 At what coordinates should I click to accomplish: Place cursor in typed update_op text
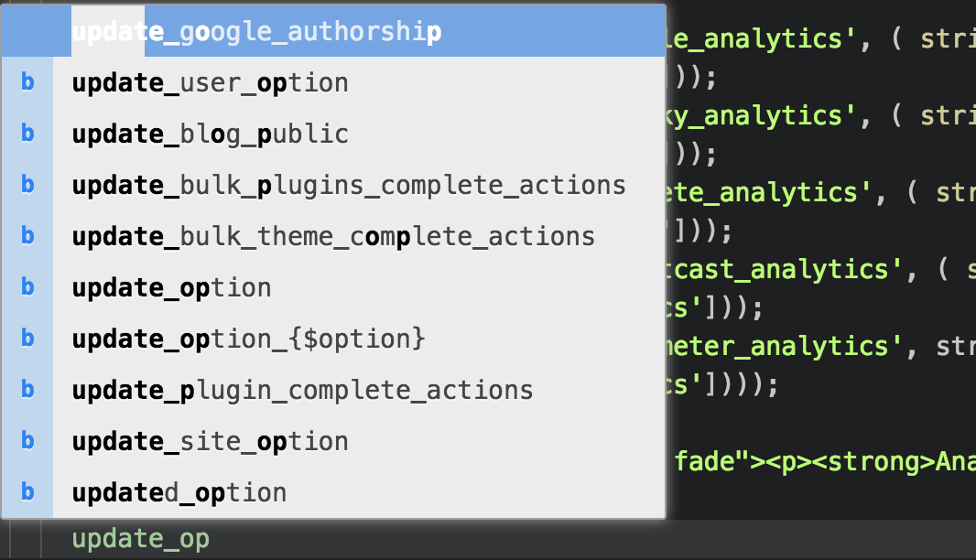141,539
